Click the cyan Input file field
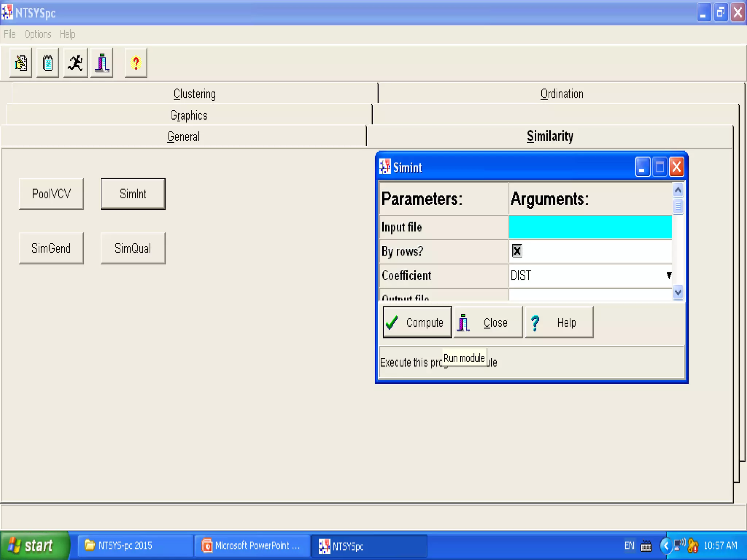This screenshot has width=747, height=560. 590,227
